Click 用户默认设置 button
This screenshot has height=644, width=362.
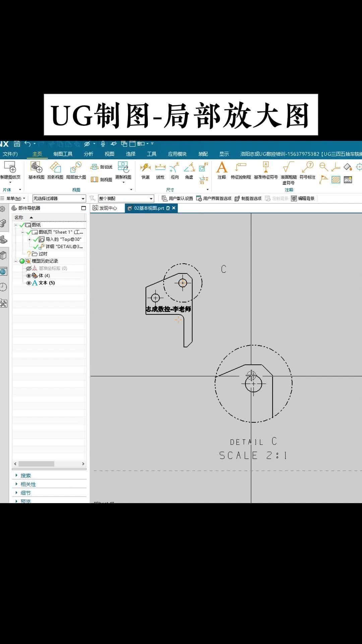point(177,199)
